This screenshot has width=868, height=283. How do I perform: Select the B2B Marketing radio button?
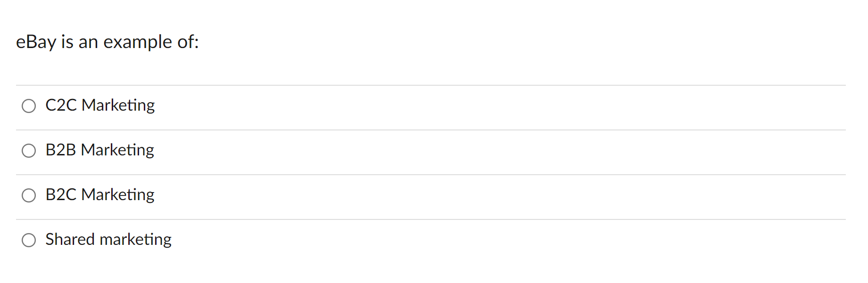click(x=29, y=151)
